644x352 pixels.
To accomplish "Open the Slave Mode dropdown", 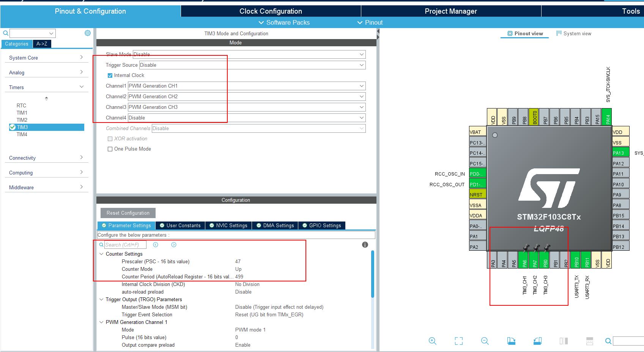I will pyautogui.click(x=249, y=54).
